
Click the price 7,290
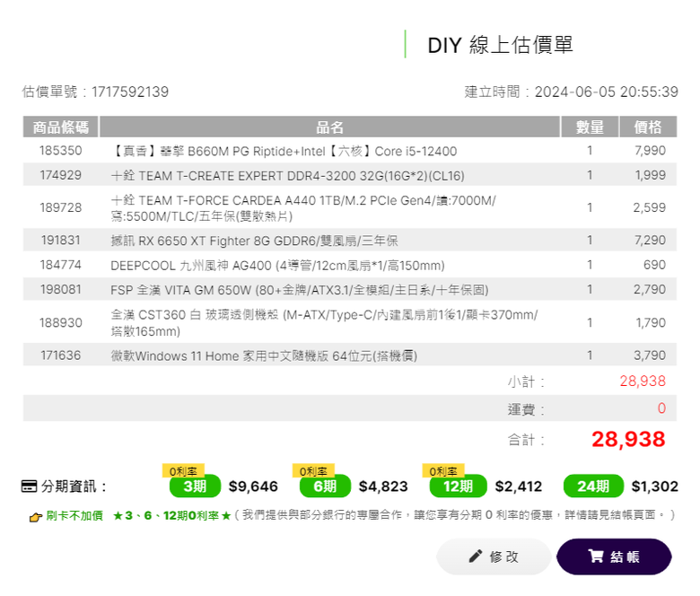(650, 241)
